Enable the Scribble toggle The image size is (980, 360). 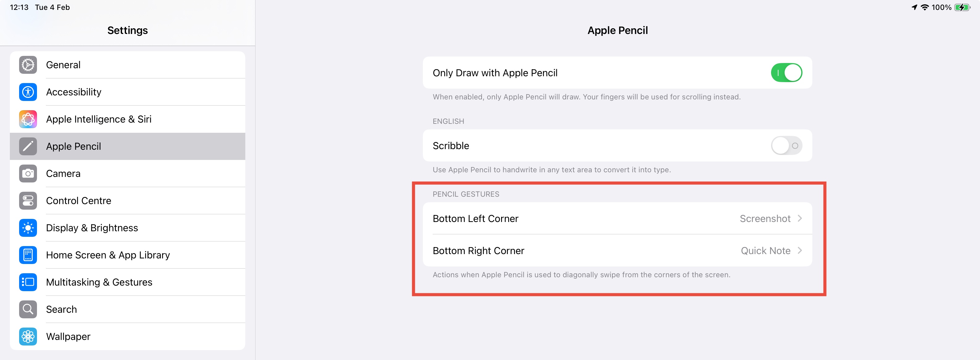coord(786,145)
